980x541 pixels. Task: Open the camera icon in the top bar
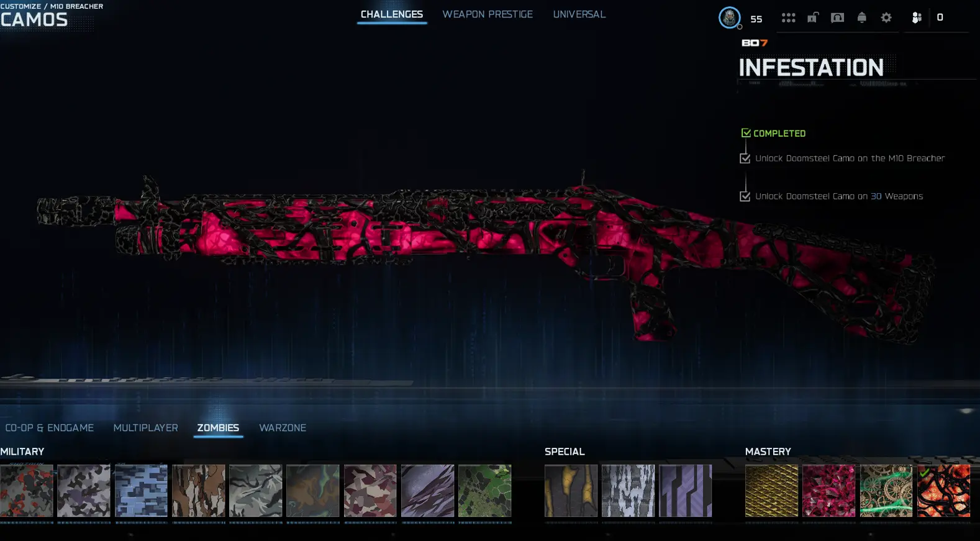click(837, 17)
